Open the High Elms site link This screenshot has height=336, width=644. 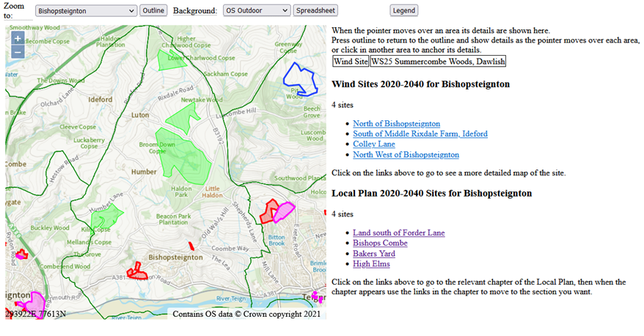pos(371,264)
